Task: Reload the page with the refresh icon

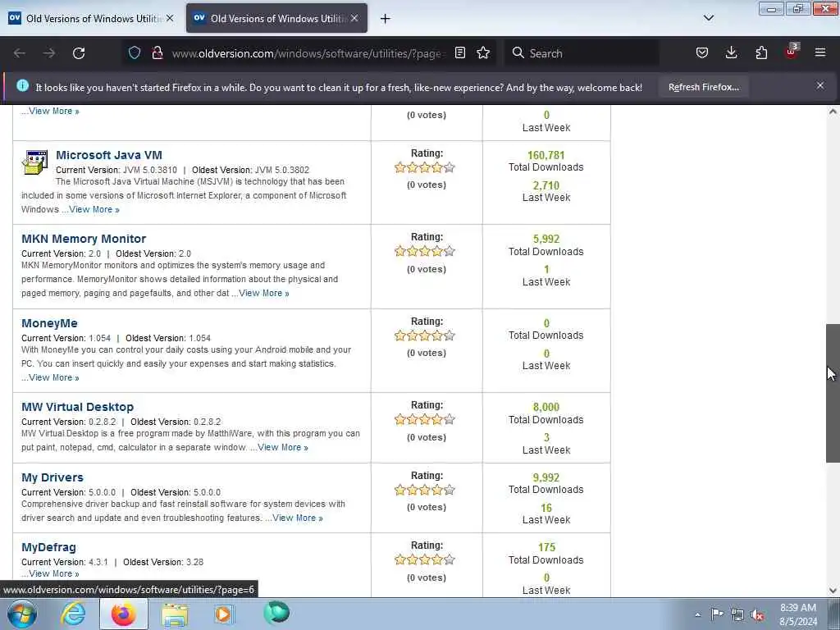Action: click(79, 53)
